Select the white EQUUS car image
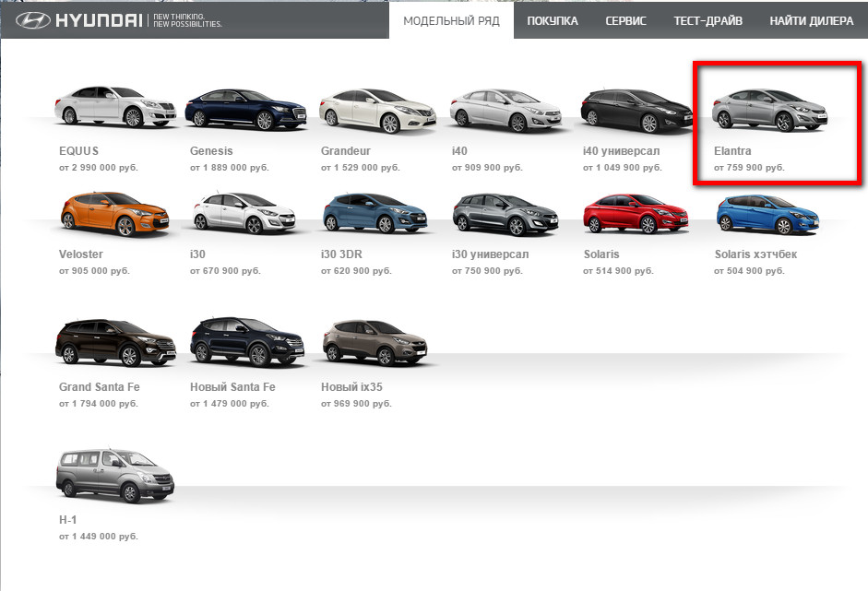This screenshot has height=591, width=868. coord(115,107)
